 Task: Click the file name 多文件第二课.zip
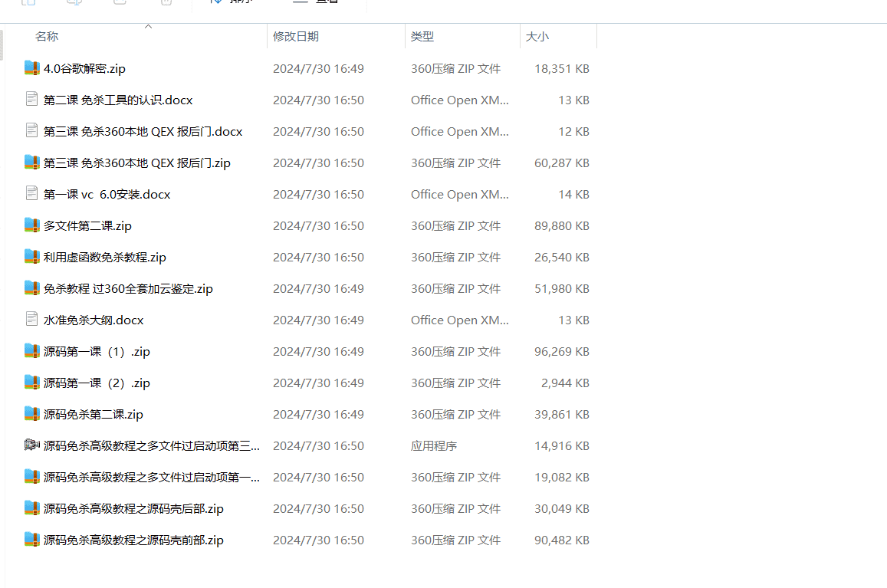click(x=87, y=226)
